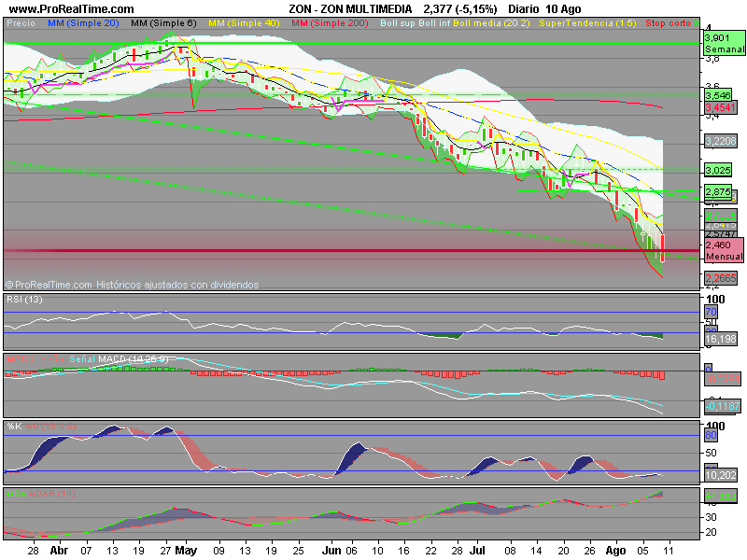Click the '2,377 (-5,15%)' price change value
This screenshot has width=747, height=560.
(x=460, y=9)
